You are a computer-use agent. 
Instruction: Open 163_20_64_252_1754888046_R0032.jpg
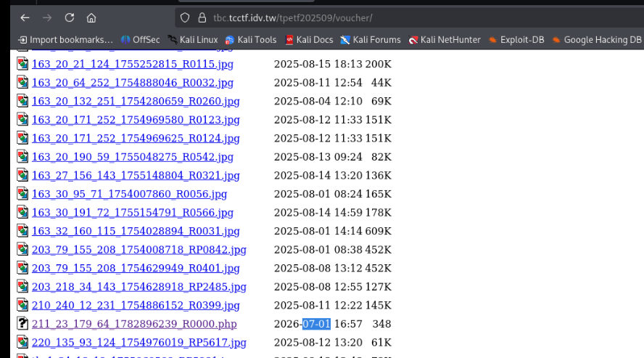[133, 83]
